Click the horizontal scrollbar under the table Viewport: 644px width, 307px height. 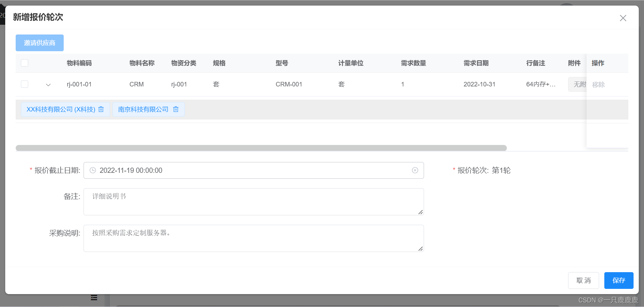261,148
